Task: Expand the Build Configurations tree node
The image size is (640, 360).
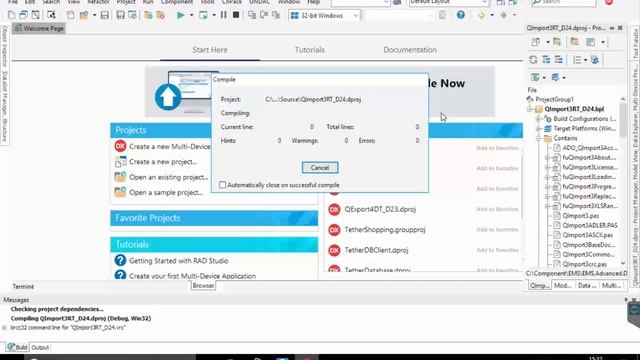Action: click(538, 119)
